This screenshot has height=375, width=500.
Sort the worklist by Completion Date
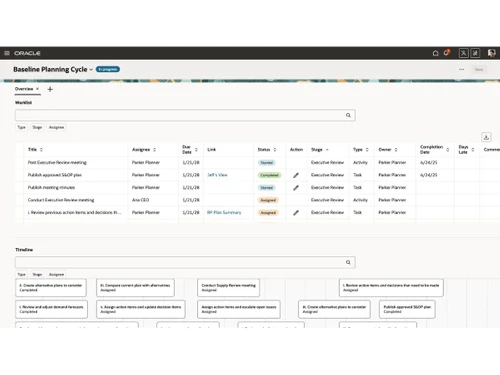pyautogui.click(x=448, y=150)
